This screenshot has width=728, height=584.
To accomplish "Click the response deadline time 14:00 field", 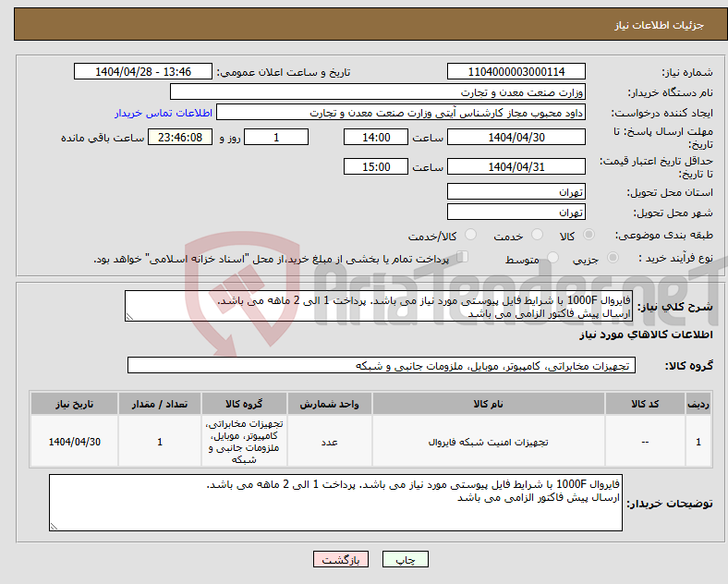I will (376, 138).
